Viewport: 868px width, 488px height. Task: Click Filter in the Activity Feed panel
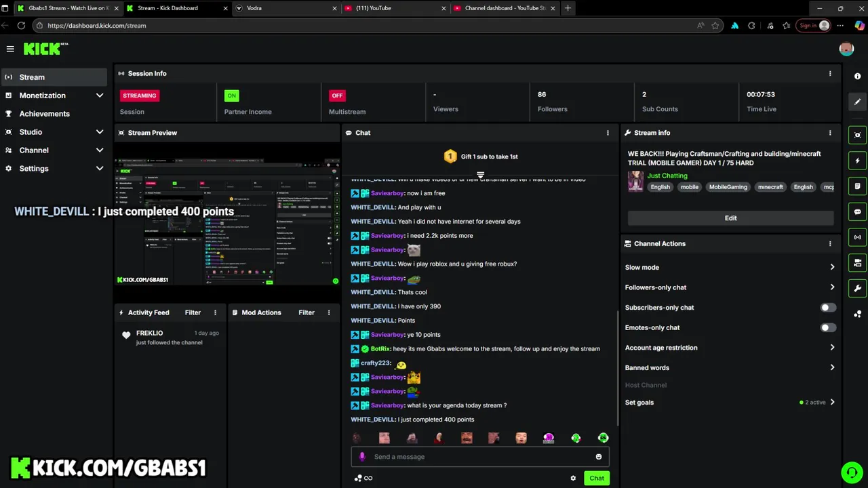click(x=193, y=312)
